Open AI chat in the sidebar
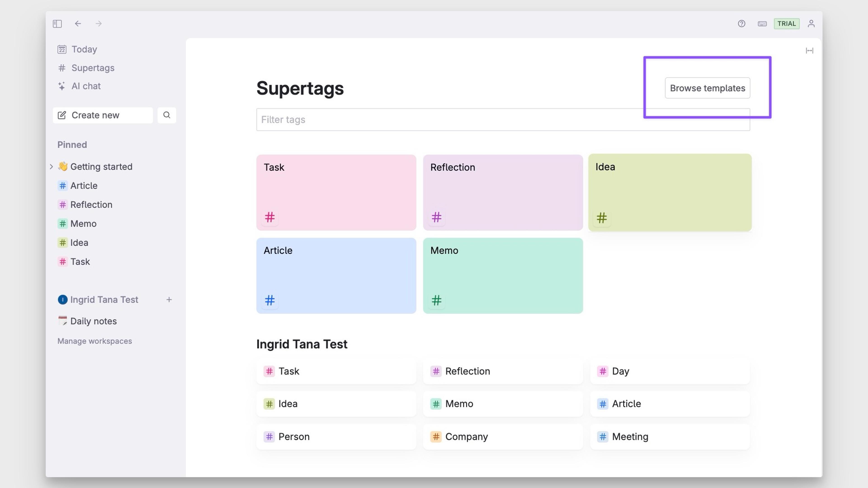Image resolution: width=868 pixels, height=488 pixels. pos(86,86)
